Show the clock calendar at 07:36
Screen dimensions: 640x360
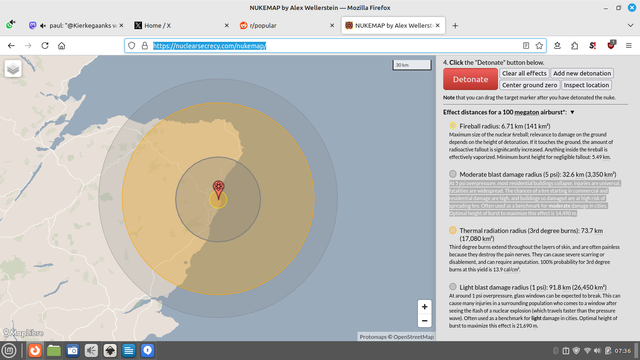tap(622, 351)
